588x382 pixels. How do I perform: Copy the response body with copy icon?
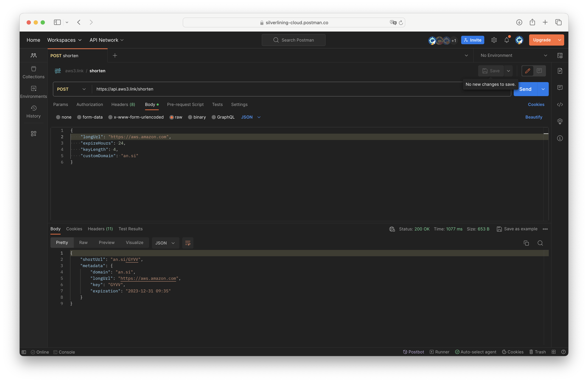click(x=526, y=243)
